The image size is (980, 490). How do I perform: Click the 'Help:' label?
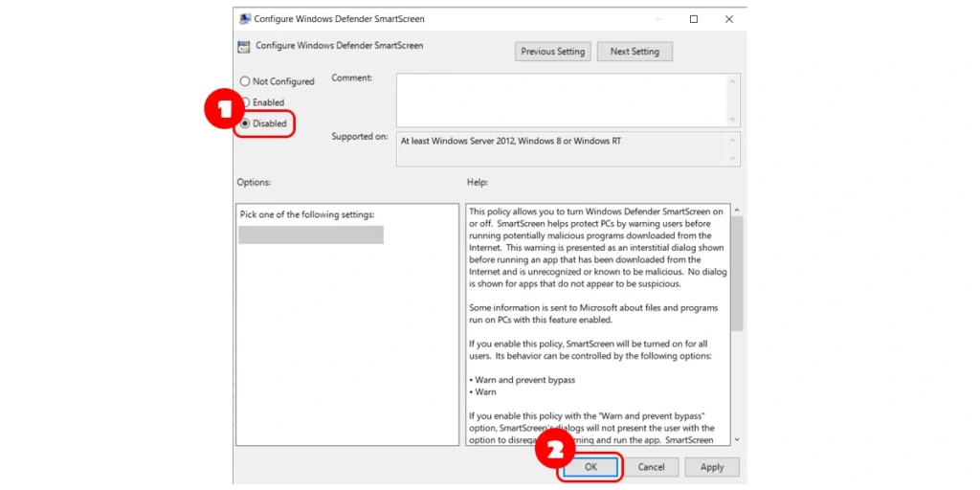coord(478,183)
